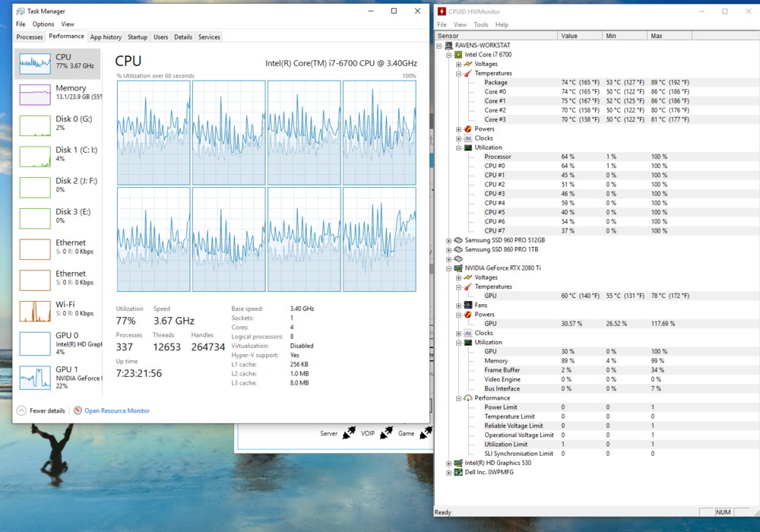Click the Samsung SSD 860 PRO drive icon
760x532 pixels.
click(x=458, y=249)
